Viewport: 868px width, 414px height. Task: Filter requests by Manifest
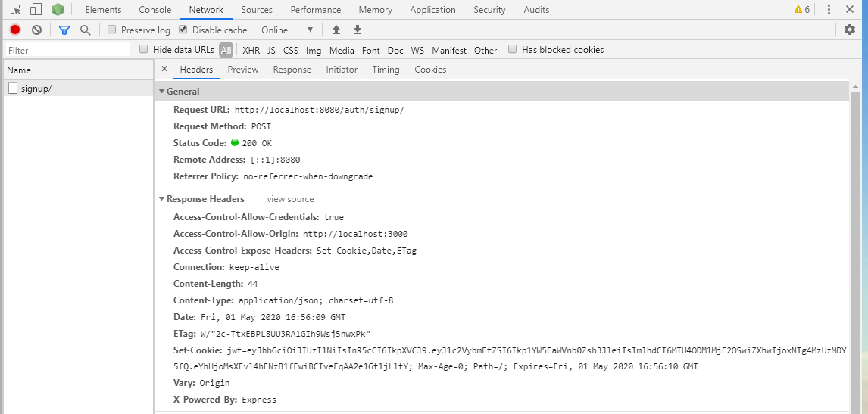tap(449, 51)
